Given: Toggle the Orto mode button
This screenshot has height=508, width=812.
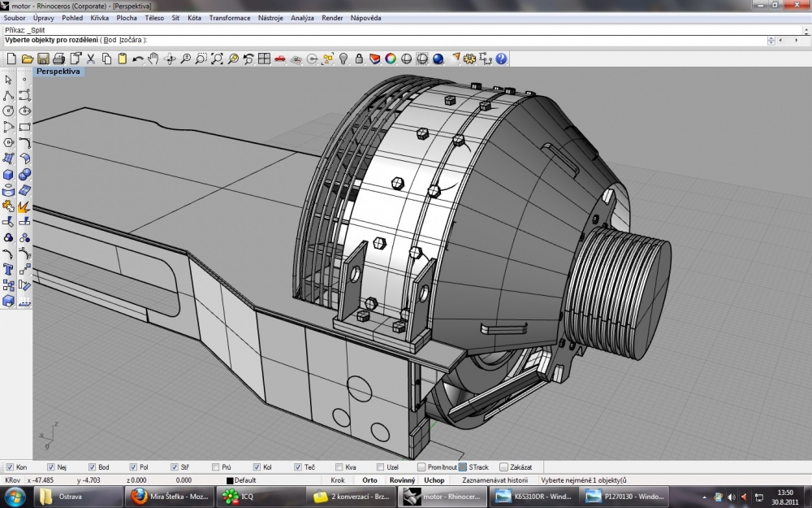Looking at the screenshot, I should pyautogui.click(x=369, y=480).
